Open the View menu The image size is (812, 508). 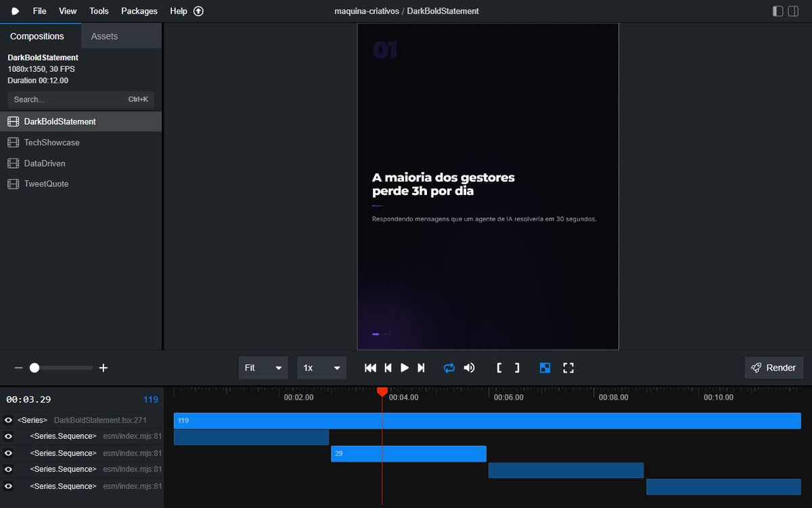pos(68,11)
